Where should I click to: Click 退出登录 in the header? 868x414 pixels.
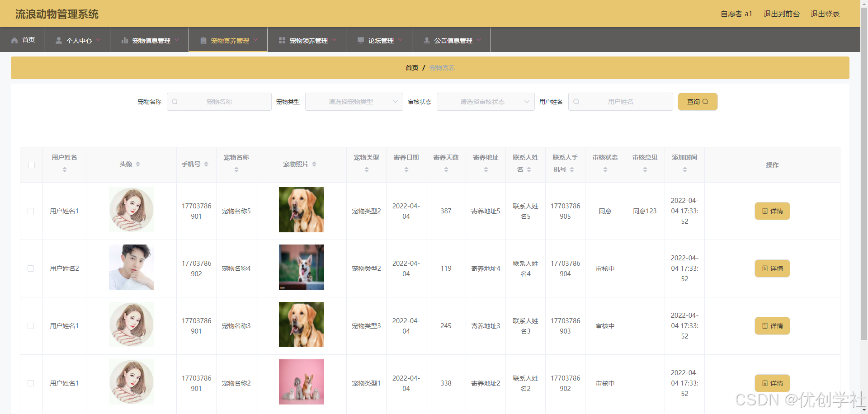825,14
